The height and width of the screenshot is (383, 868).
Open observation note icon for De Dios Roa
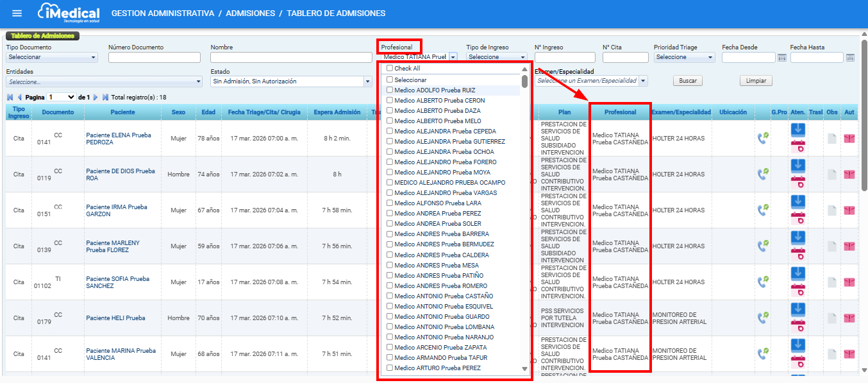(831, 174)
